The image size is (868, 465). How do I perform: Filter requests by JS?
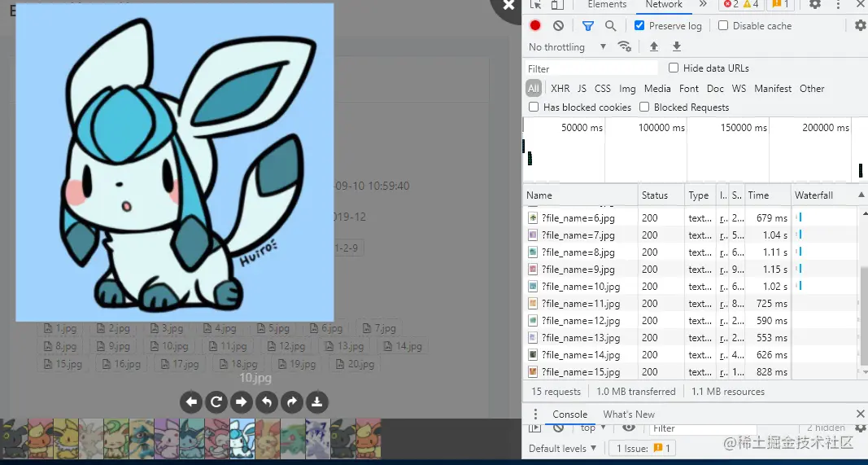point(582,88)
